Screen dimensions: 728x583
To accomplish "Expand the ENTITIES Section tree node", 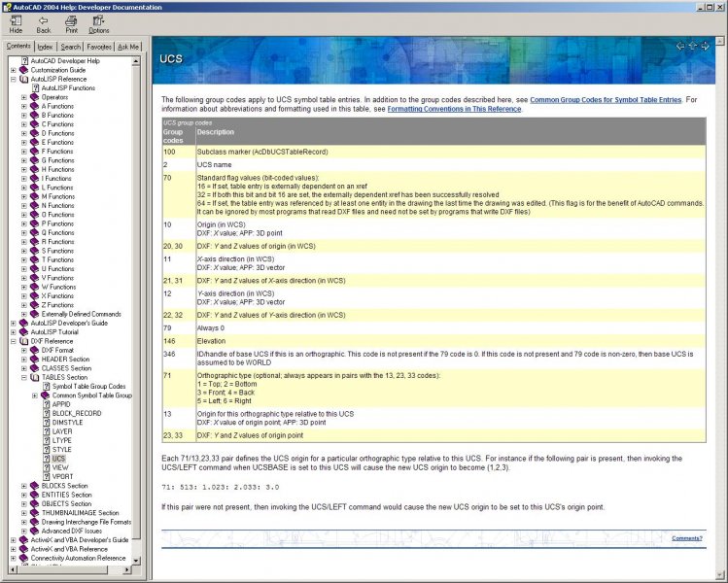I will (x=23, y=495).
